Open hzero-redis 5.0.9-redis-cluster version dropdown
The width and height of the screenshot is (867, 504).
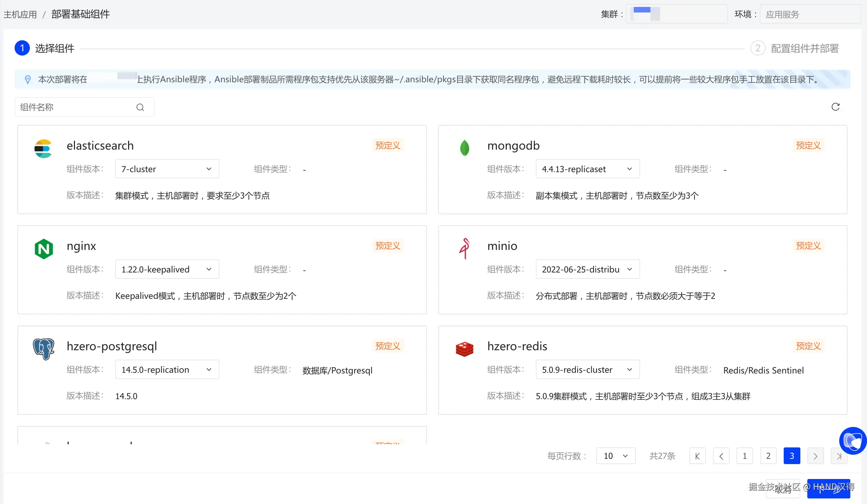[x=587, y=370]
